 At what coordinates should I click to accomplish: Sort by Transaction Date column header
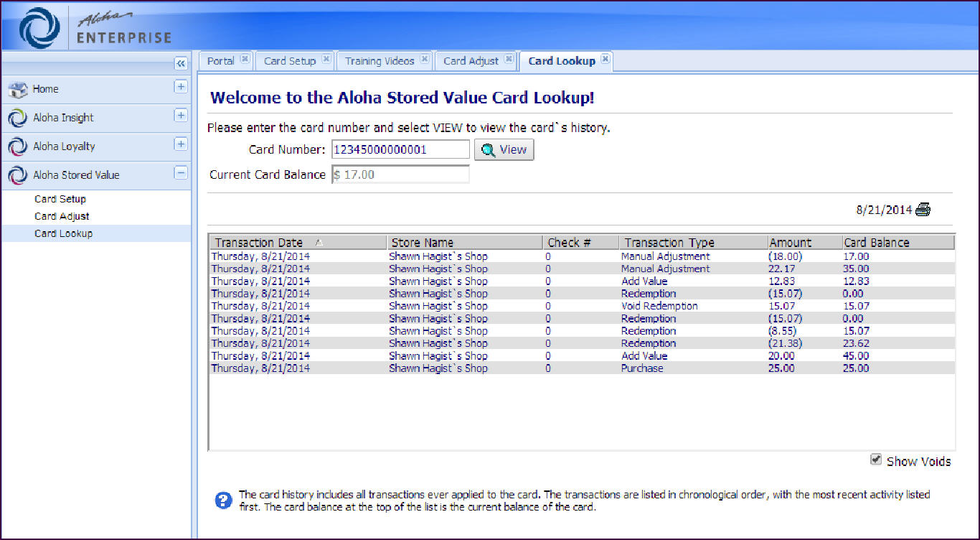[x=298, y=243]
